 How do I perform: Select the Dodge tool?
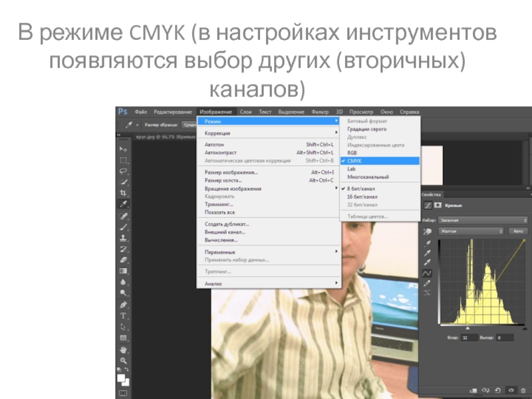[123, 293]
